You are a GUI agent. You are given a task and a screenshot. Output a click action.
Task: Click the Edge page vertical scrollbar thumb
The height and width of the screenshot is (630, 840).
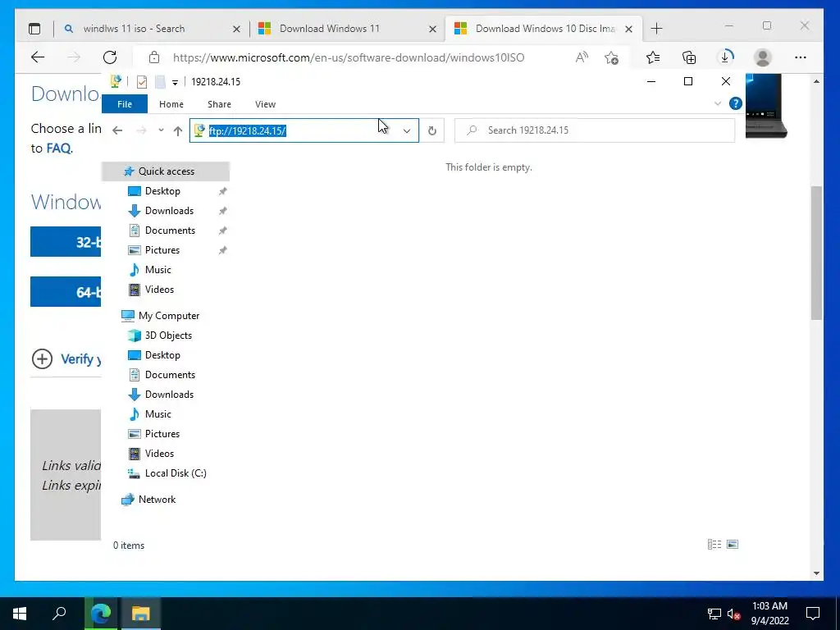coord(816,253)
